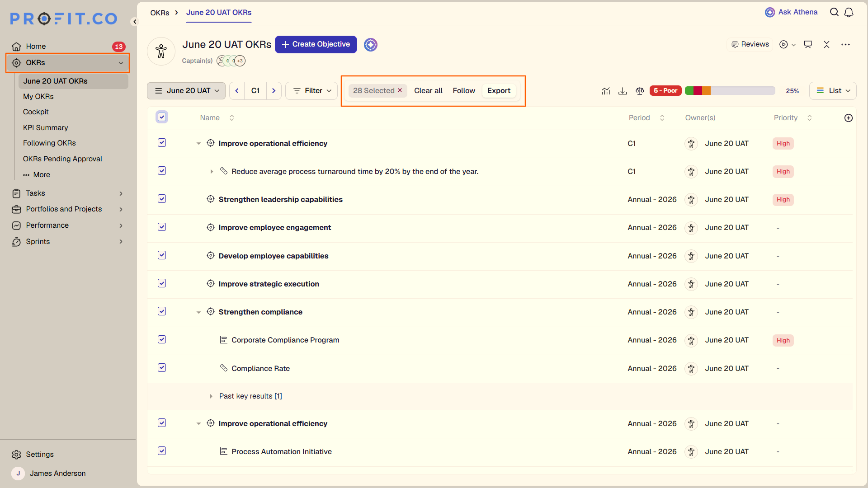The image size is (868, 488).
Task: Remove selection using the red X on 28 Selected
Action: (400, 90)
